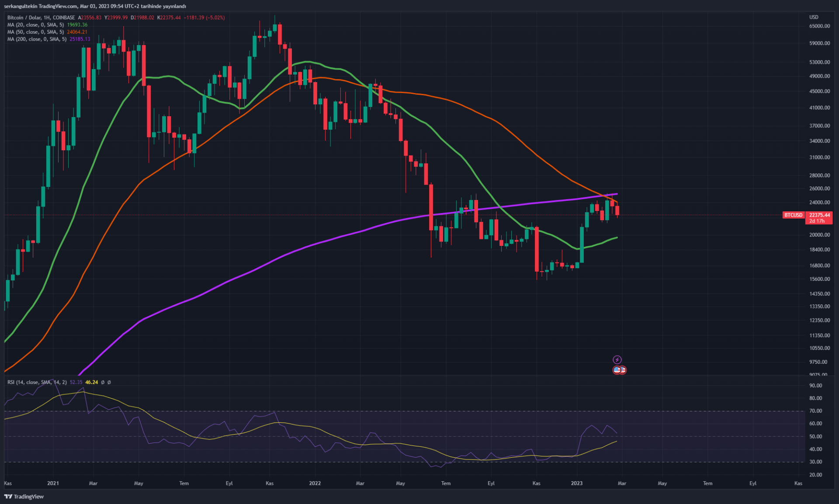Click the 2022 label on time axis

click(315, 483)
